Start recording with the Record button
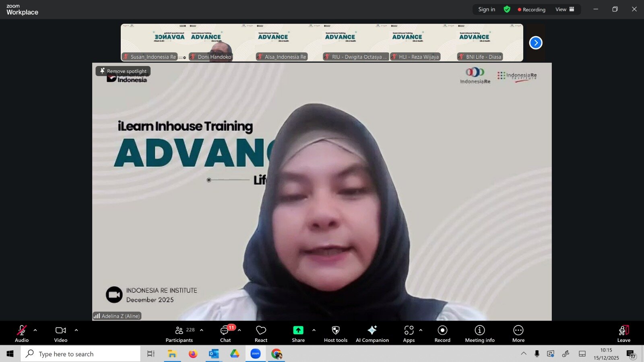This screenshot has height=362, width=644. coord(442,333)
